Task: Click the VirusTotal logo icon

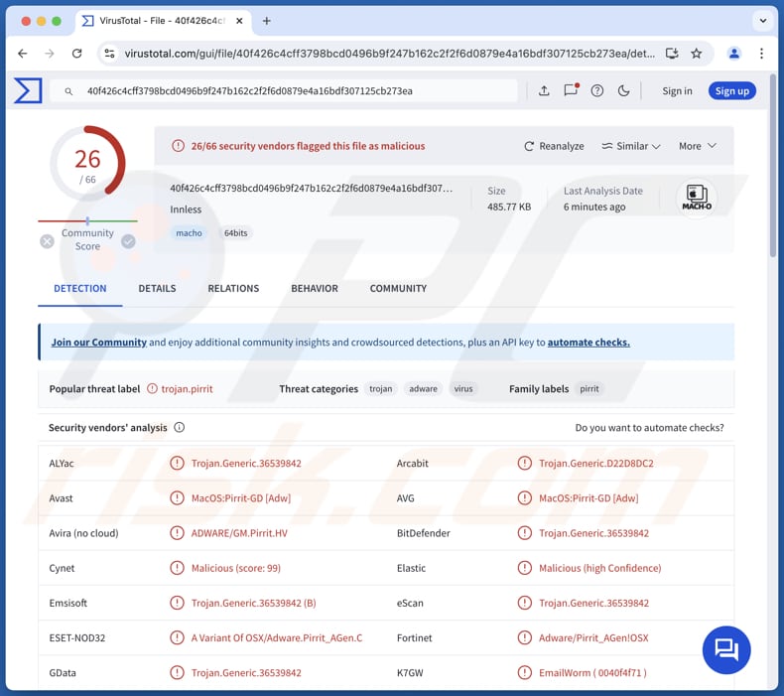Action: tap(28, 90)
